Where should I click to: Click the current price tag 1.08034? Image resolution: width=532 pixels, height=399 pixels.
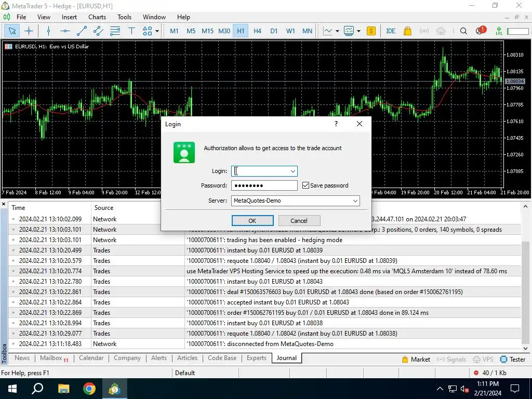[515, 82]
